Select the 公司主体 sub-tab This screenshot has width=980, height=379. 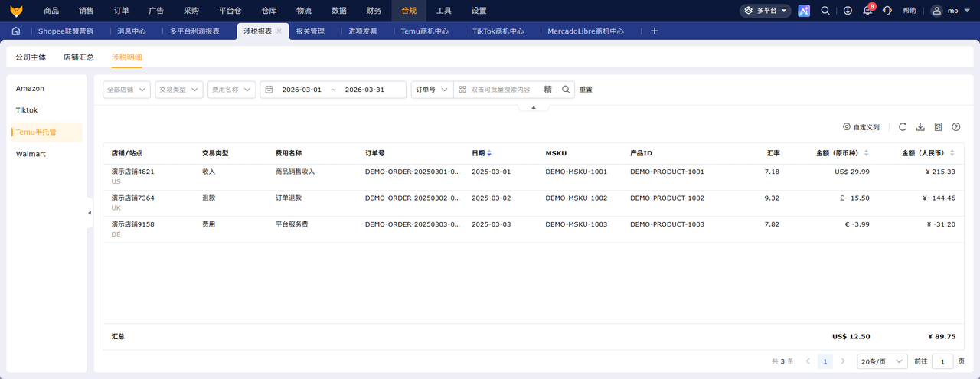pos(31,57)
